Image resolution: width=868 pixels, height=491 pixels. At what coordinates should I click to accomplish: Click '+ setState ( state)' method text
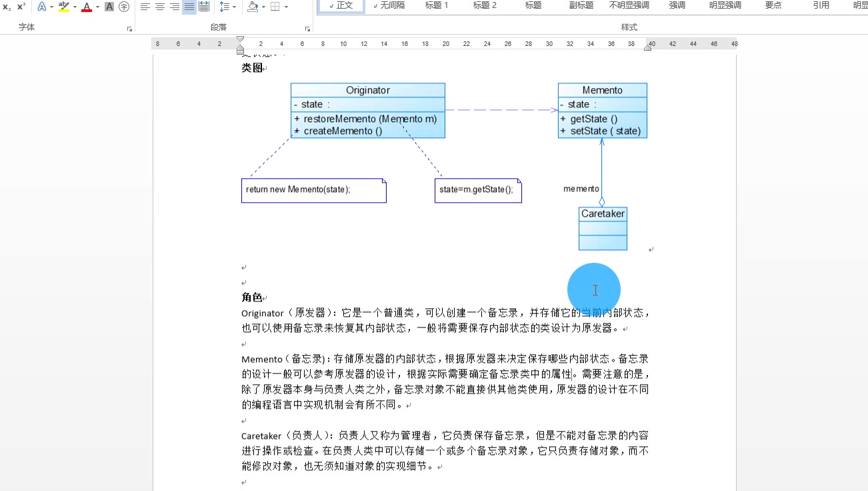click(600, 131)
